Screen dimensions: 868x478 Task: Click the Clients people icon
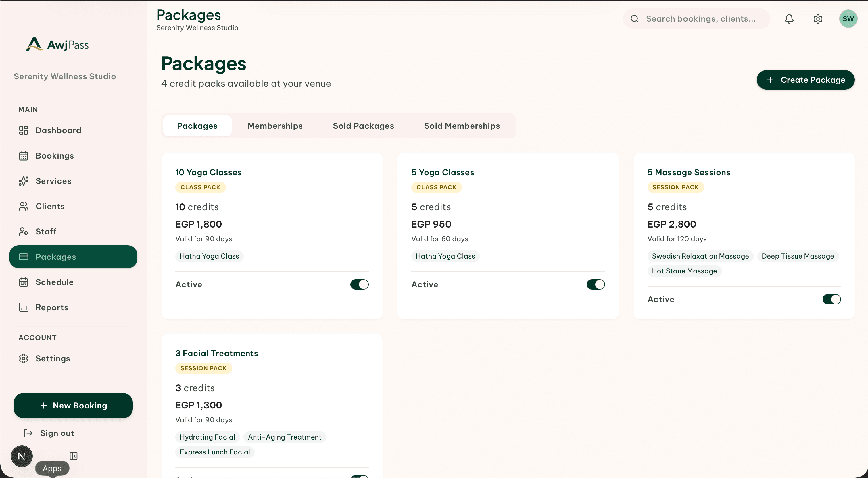[x=23, y=206]
